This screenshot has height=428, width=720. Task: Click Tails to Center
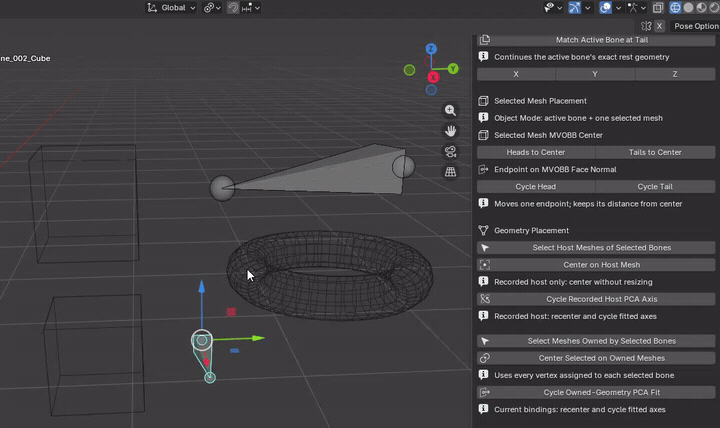(x=655, y=152)
